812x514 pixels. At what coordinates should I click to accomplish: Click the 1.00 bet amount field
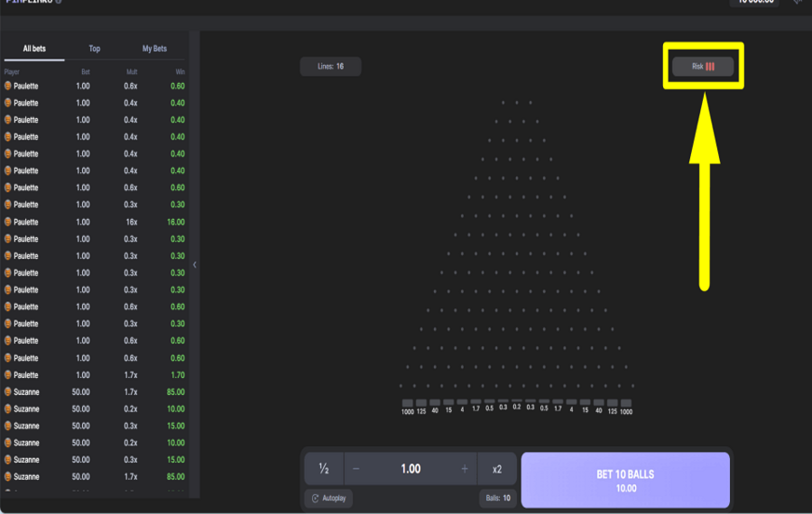[x=411, y=469]
